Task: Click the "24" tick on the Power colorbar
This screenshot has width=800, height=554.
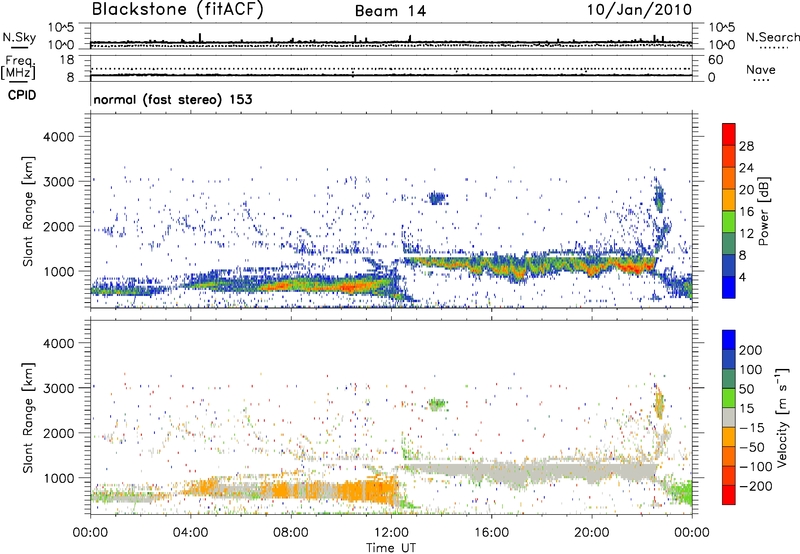Action: click(x=746, y=168)
